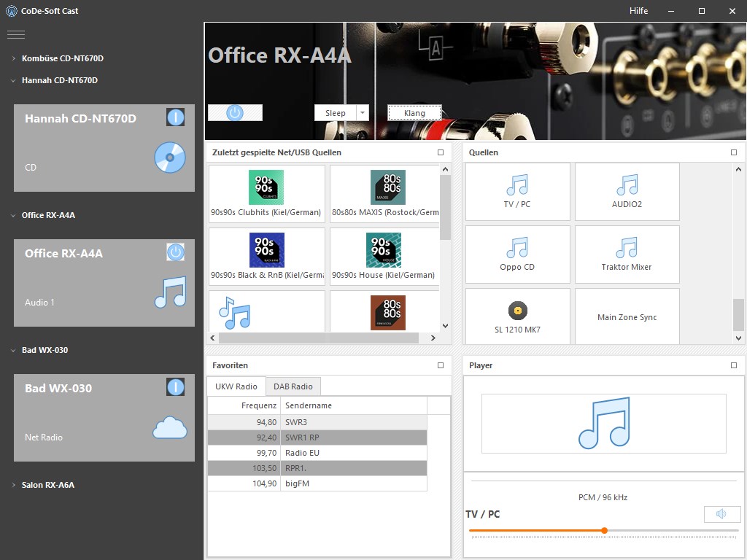Viewport: 747px width, 560px height.
Task: Click the vertical scrollbar thumb in Quellen
Action: click(x=738, y=314)
